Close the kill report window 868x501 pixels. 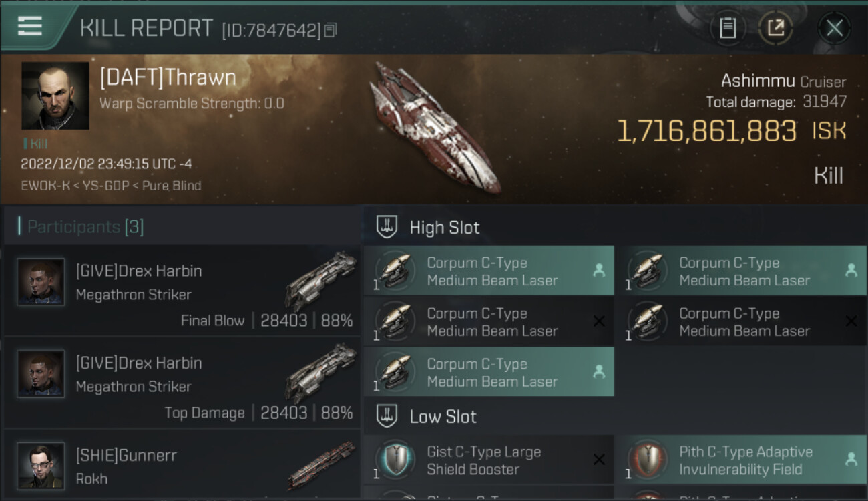(834, 28)
